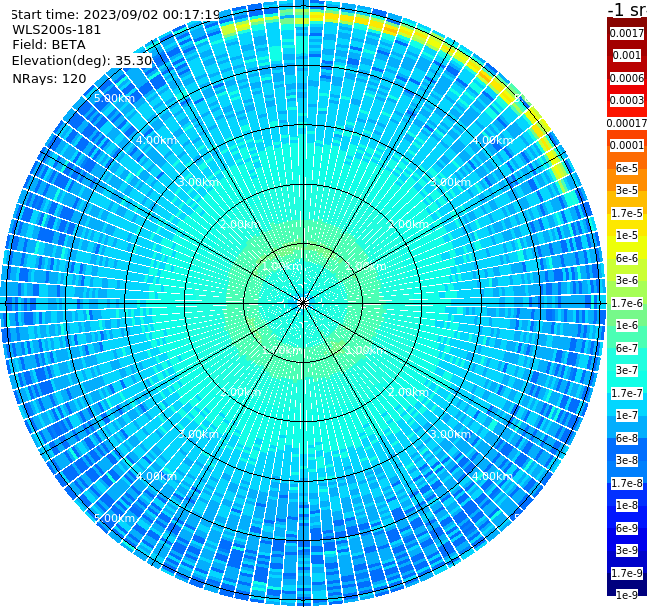Click the 1.7e-5 colorbar label
Viewport: 647px width, 607px height.
[626, 213]
